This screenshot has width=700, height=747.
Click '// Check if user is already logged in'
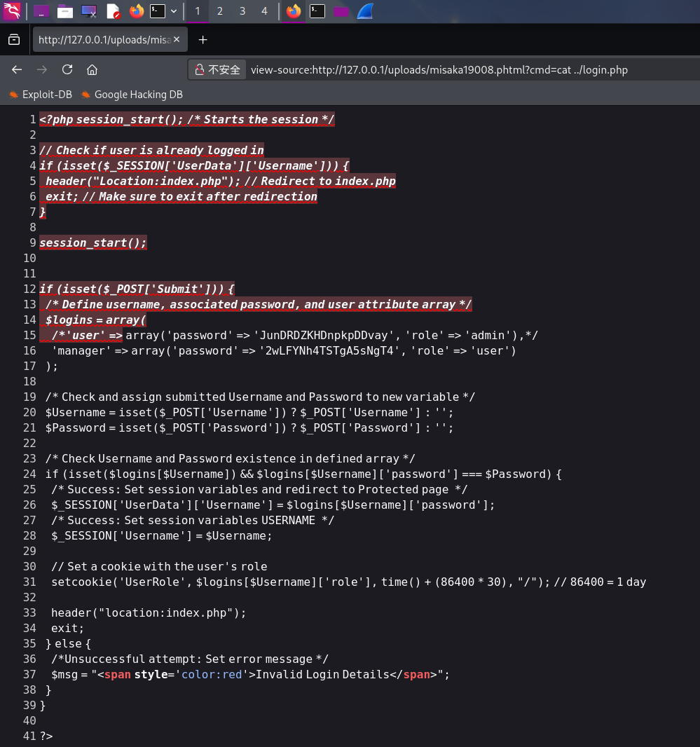pyautogui.click(x=151, y=150)
